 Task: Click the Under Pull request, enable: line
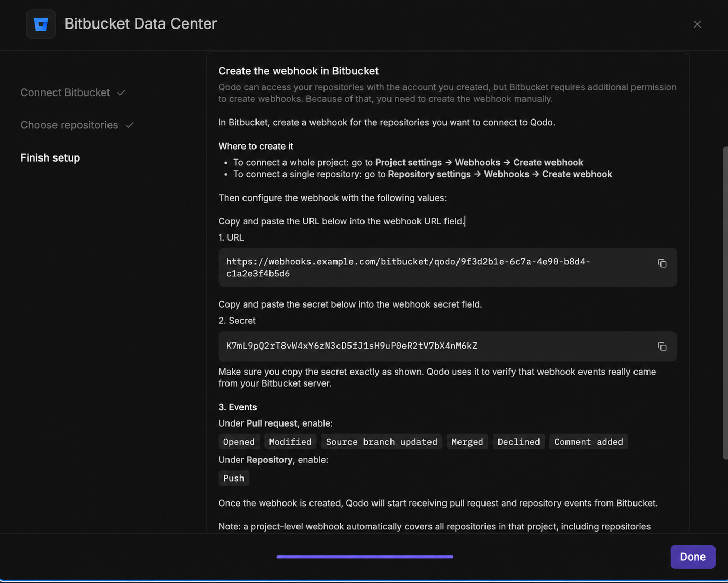point(276,423)
